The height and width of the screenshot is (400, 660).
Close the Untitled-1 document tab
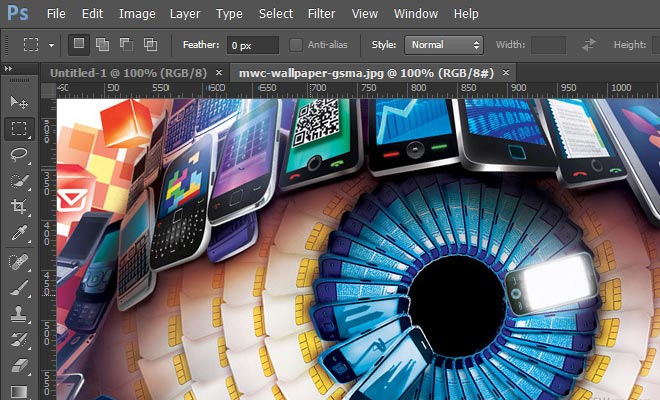coord(219,72)
